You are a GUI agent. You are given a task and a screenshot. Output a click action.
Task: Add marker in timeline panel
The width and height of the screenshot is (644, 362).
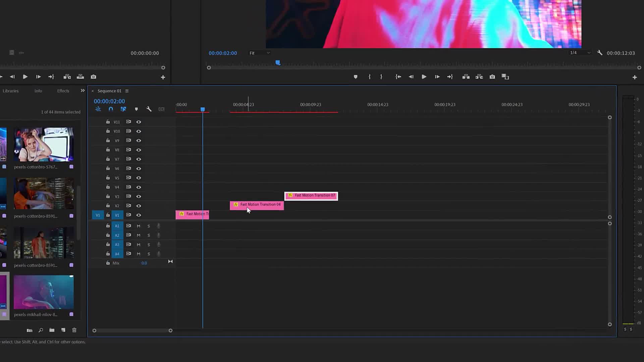136,109
